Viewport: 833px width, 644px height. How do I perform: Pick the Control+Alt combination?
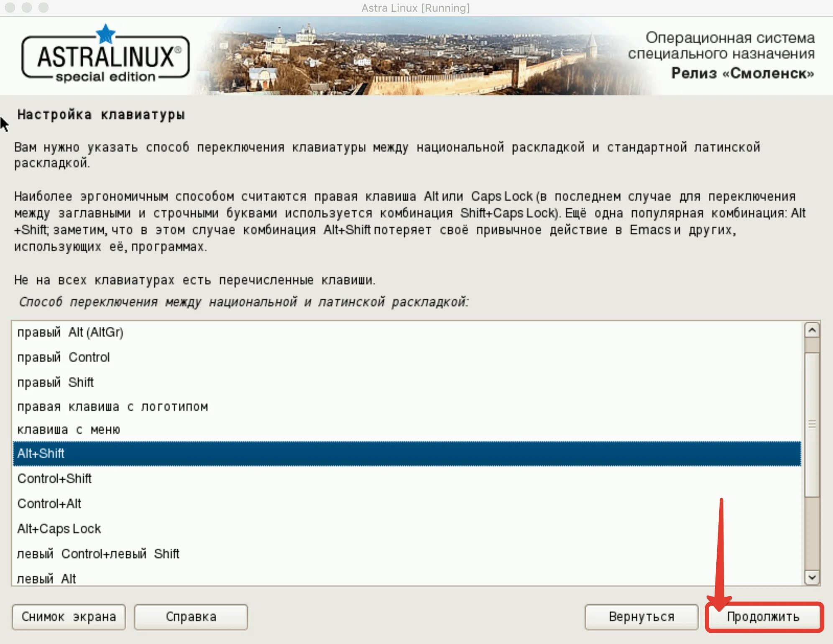(x=406, y=503)
